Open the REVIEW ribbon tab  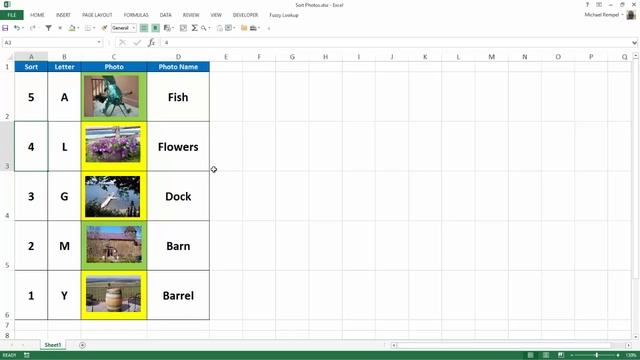(x=191, y=15)
